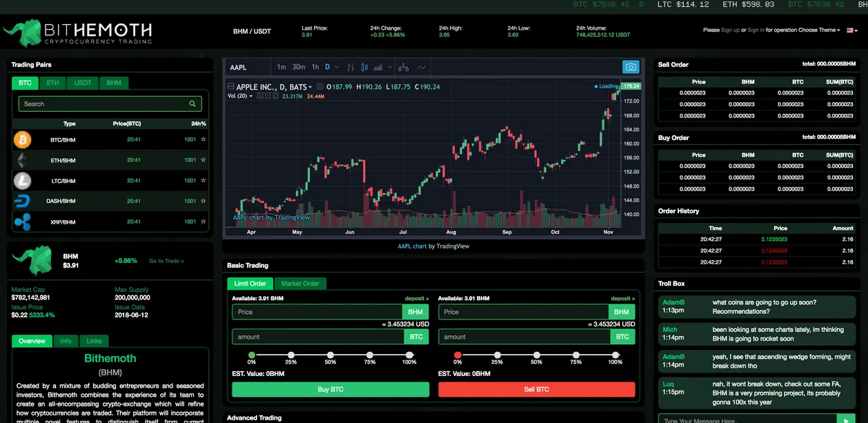Select the Limit Order tab
This screenshot has width=868, height=423.
pyautogui.click(x=250, y=284)
